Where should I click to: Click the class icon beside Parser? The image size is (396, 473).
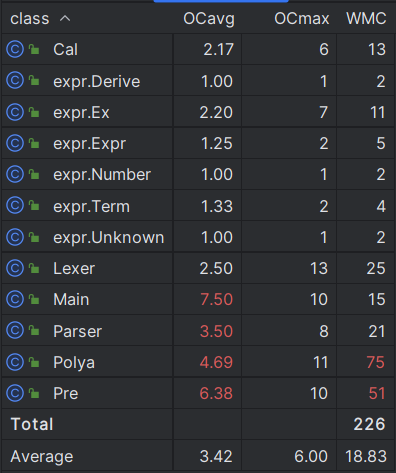pos(15,331)
